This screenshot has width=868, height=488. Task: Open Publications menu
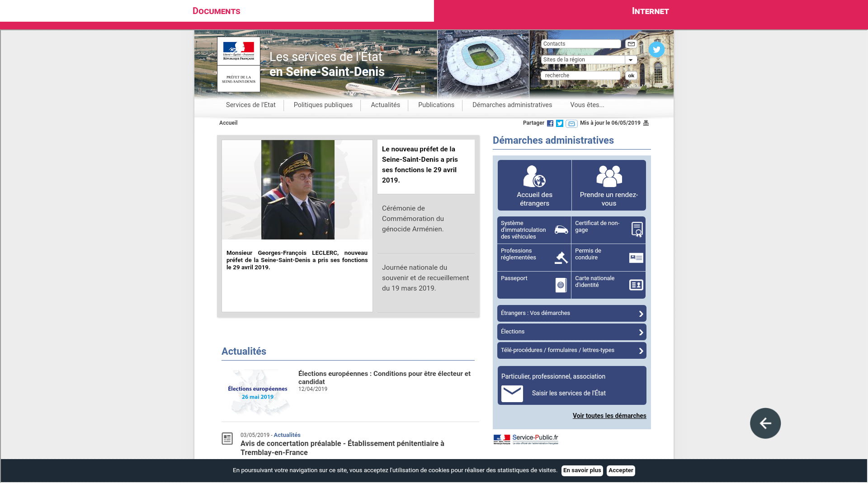pyautogui.click(x=436, y=105)
